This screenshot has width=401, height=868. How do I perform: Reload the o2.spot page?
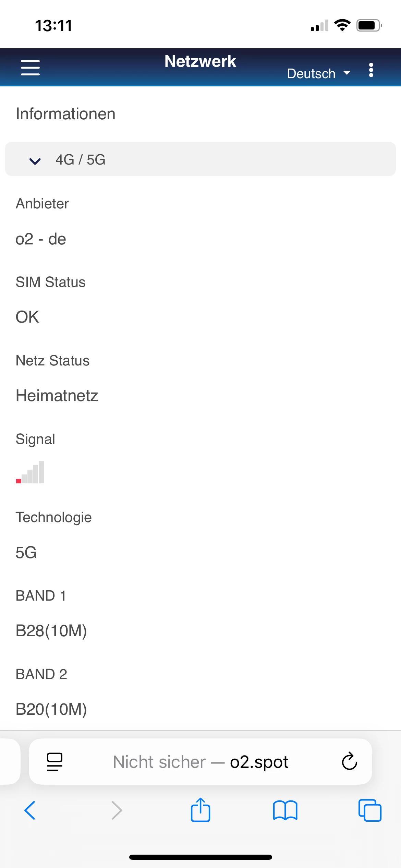349,761
